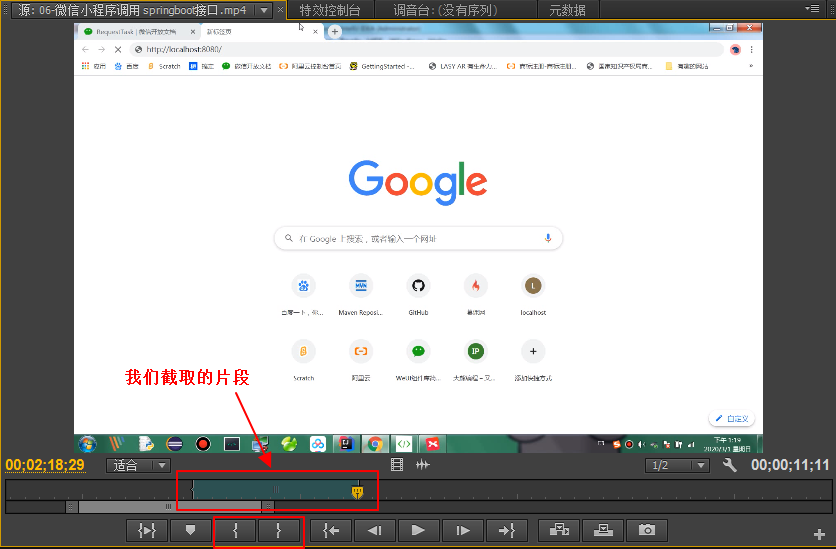Click the teal In/Out range center grip

coord(276,489)
